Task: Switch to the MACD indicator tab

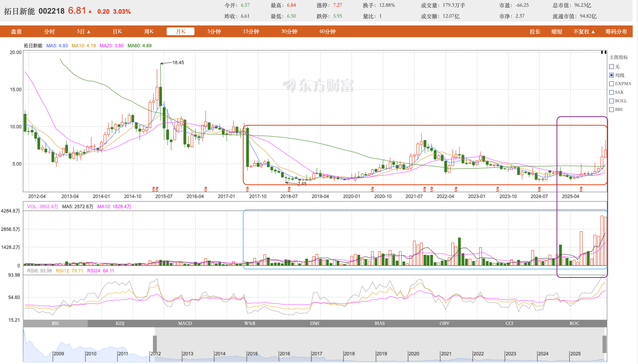Action: 185,323
